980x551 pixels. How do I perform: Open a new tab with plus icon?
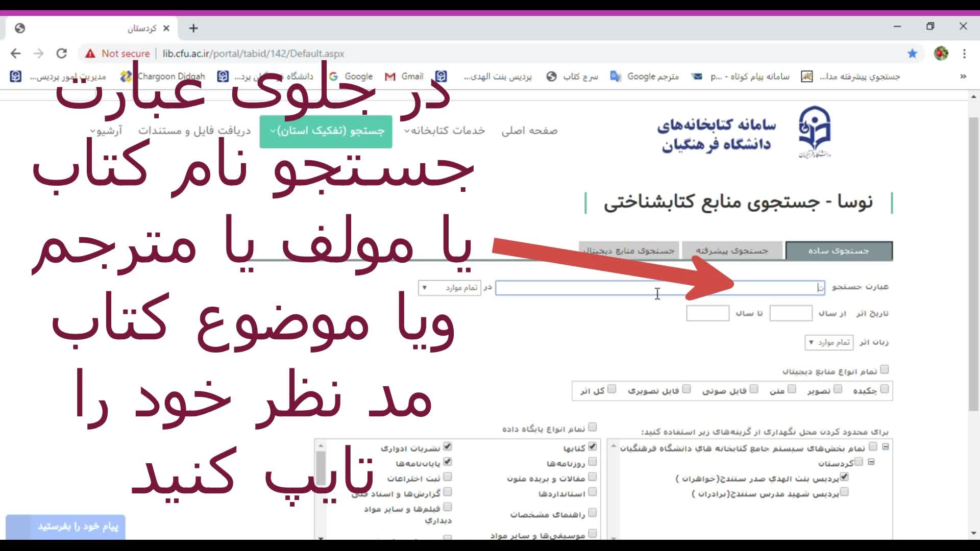pyautogui.click(x=193, y=28)
